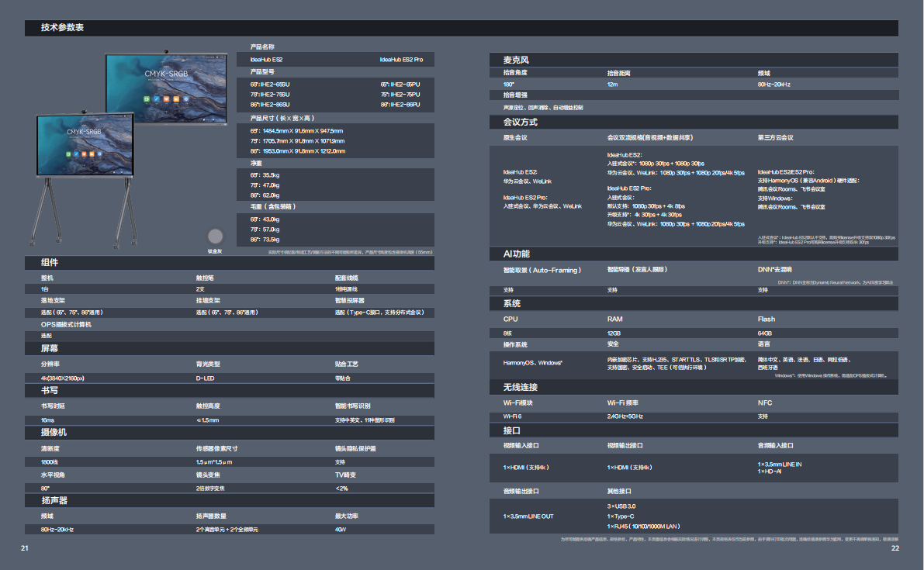This screenshot has width=924, height=570.
Task: Click page number 21
Action: (x=25, y=548)
